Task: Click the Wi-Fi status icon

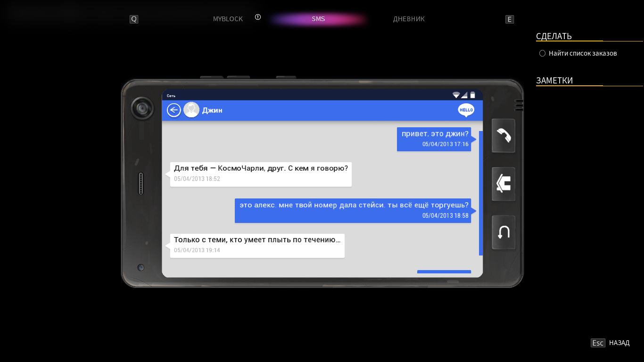Action: click(x=456, y=95)
